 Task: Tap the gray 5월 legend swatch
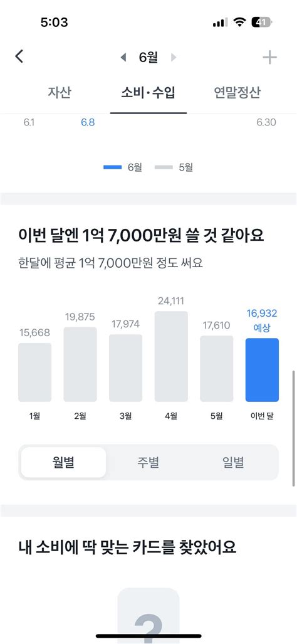(164, 167)
